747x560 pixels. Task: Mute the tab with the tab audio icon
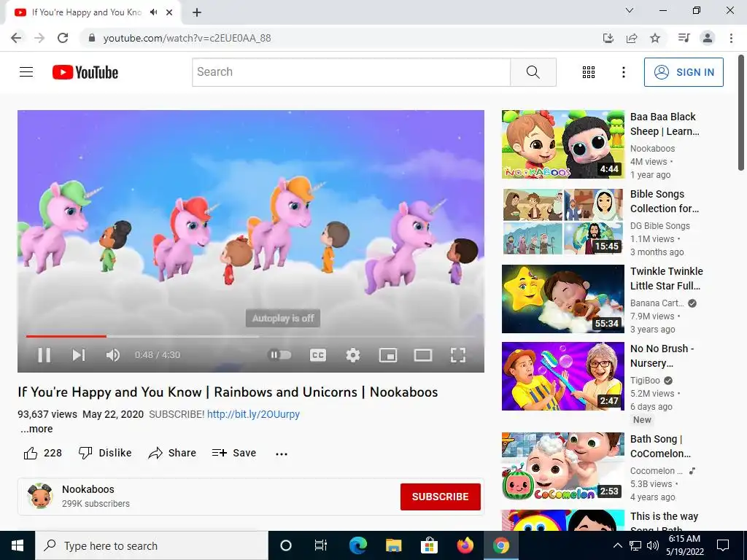(153, 12)
